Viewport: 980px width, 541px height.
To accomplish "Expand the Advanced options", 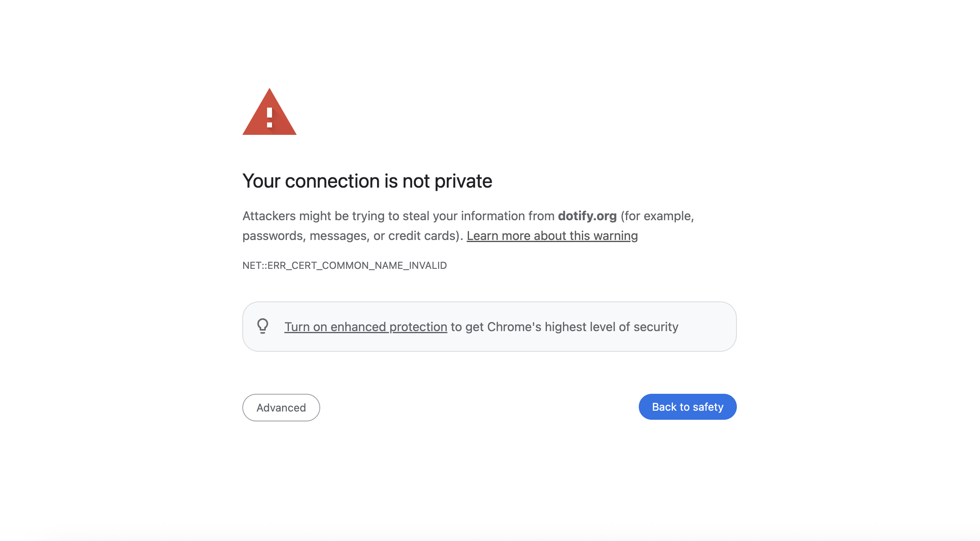I will pyautogui.click(x=281, y=407).
